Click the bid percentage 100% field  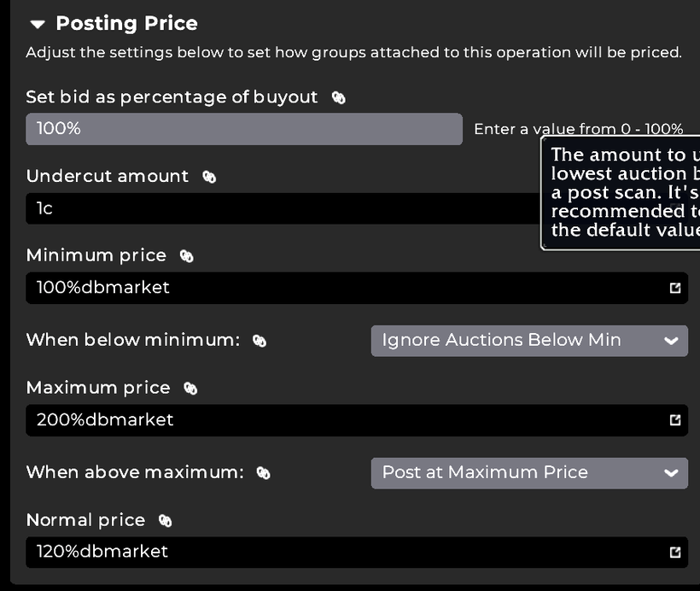243,129
